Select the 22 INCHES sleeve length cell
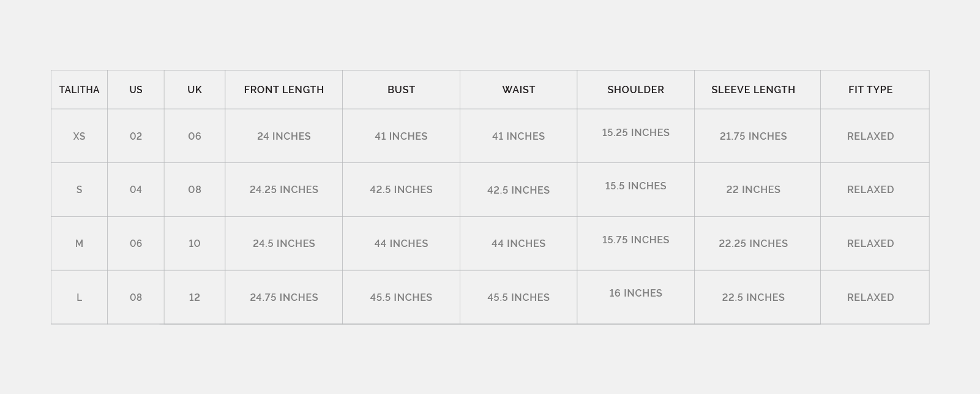 (x=753, y=189)
